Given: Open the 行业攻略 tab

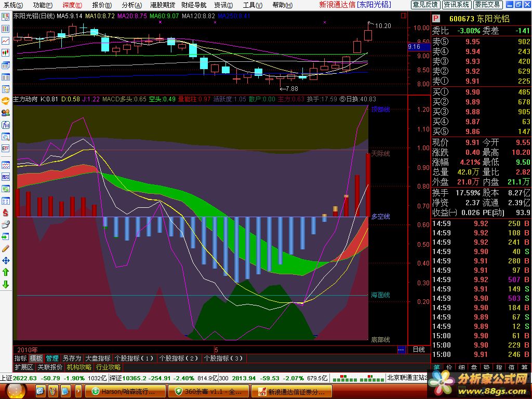Looking at the screenshot, I should click(x=108, y=367).
